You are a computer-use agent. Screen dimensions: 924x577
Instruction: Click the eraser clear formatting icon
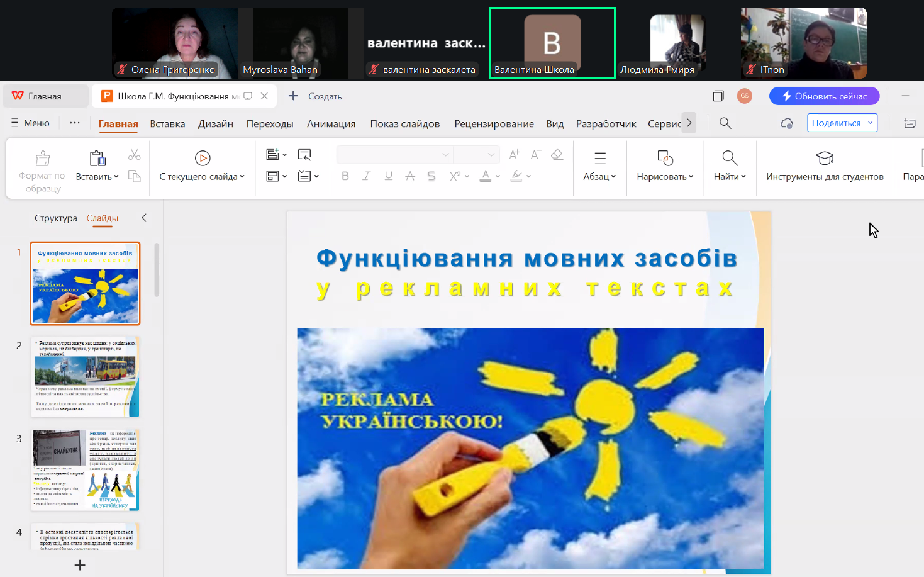557,155
